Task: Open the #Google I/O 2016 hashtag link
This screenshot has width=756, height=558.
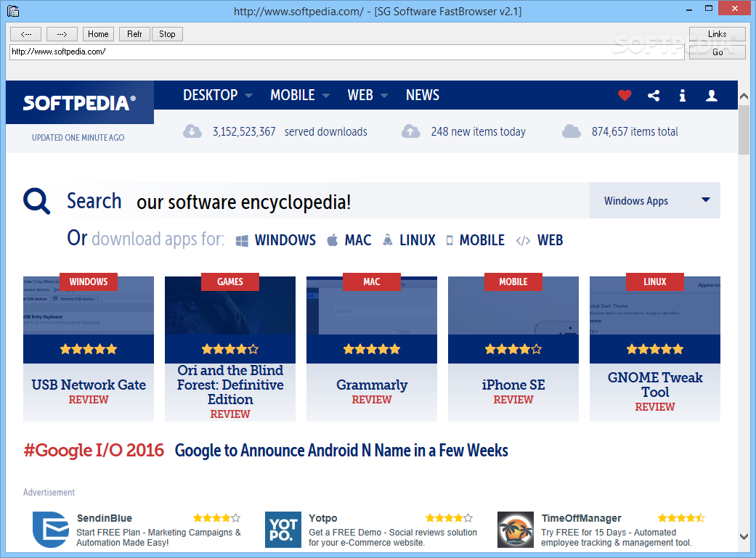Action: tap(94, 450)
